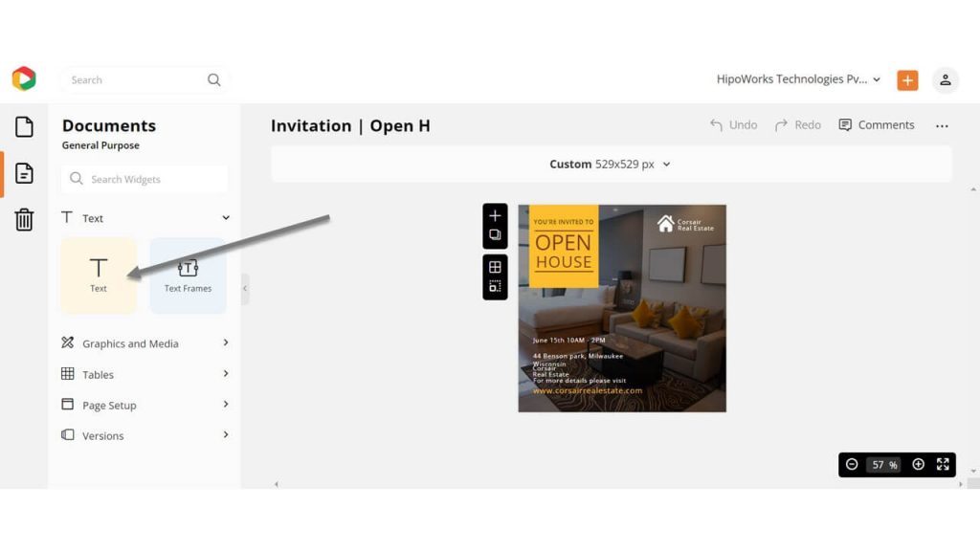Click the Redo button
The image size is (980, 551).
click(x=798, y=125)
